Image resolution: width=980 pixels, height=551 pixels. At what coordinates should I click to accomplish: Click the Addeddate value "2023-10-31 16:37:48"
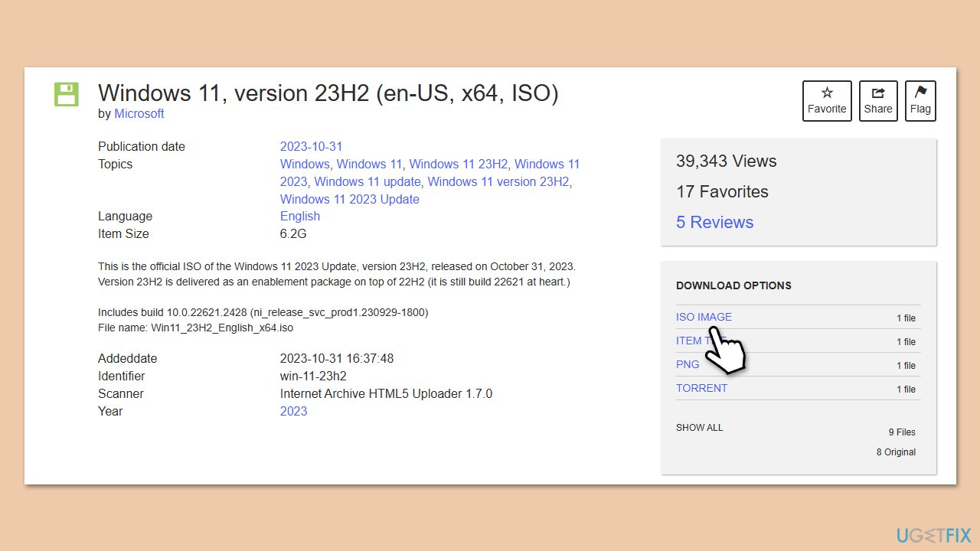pos(337,358)
